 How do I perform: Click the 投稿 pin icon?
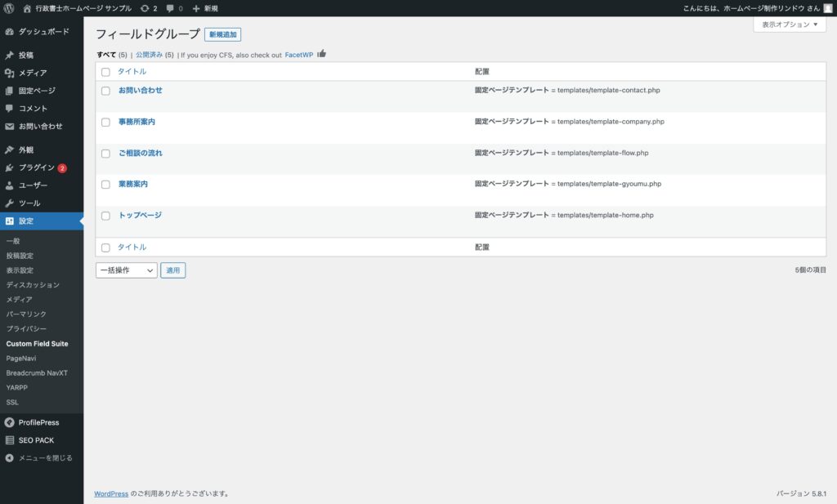point(9,56)
